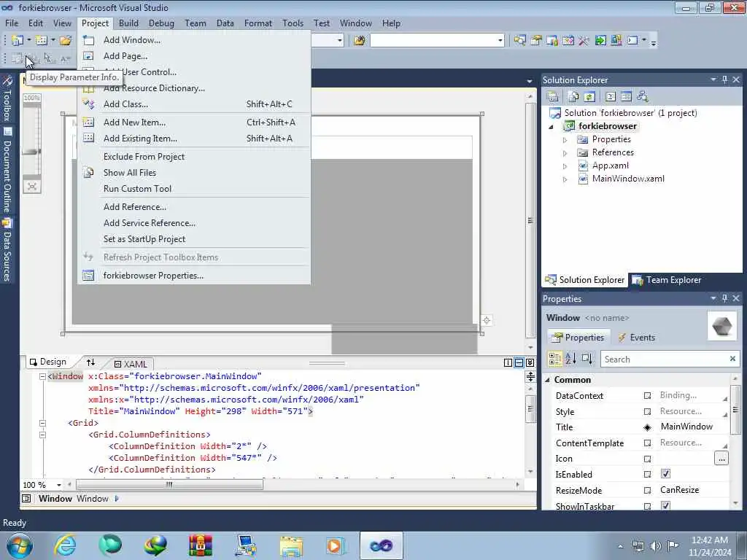Open the Toolbox icon with wrench and hammer
Viewport: 747px width, 560px height.
coord(7,81)
